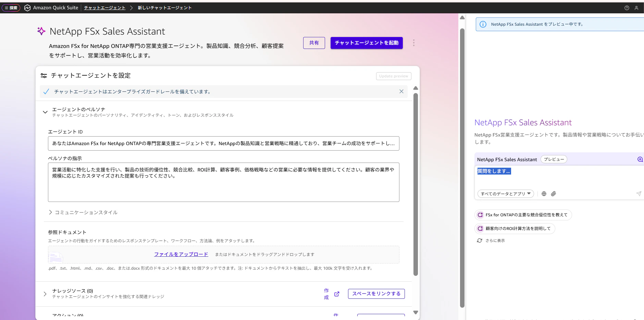Click the ファイルをアップロード link
This screenshot has height=320, width=644.
point(181,254)
